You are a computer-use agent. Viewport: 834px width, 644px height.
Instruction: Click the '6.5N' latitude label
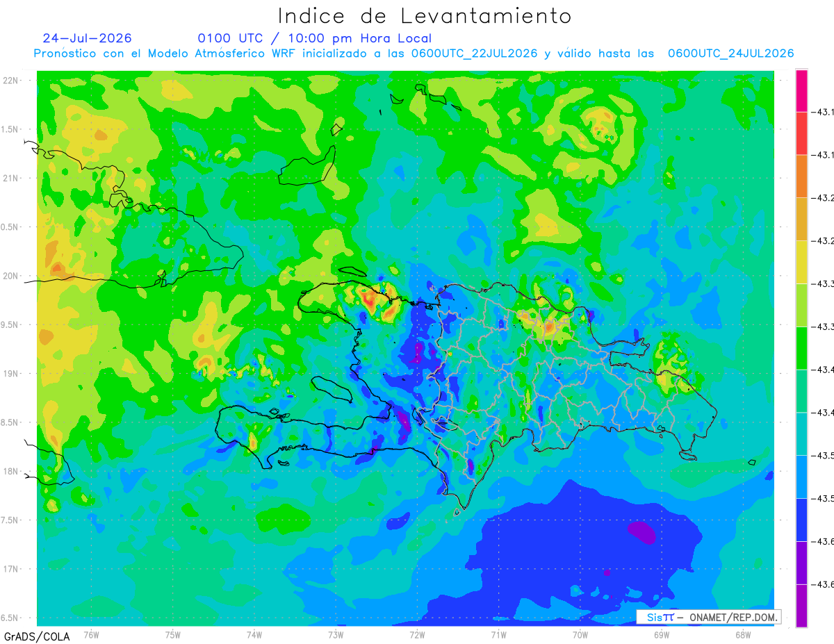[x=10, y=618]
